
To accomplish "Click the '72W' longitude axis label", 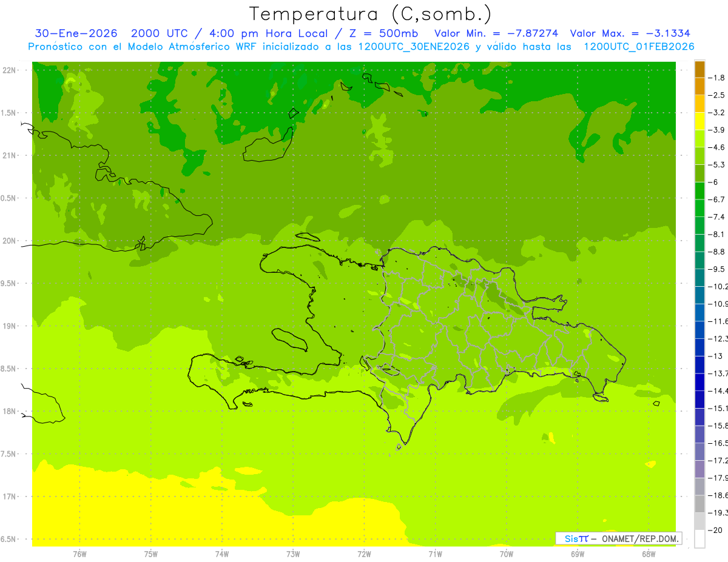I will pos(364,554).
